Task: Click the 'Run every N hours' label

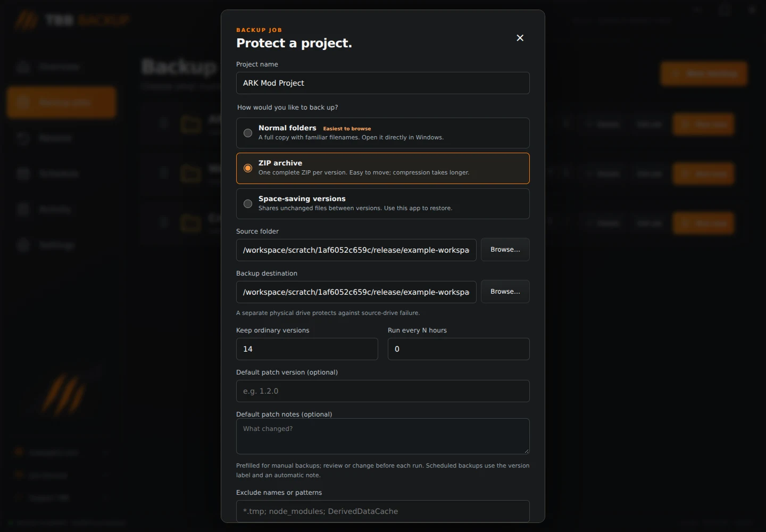Action: (x=417, y=330)
